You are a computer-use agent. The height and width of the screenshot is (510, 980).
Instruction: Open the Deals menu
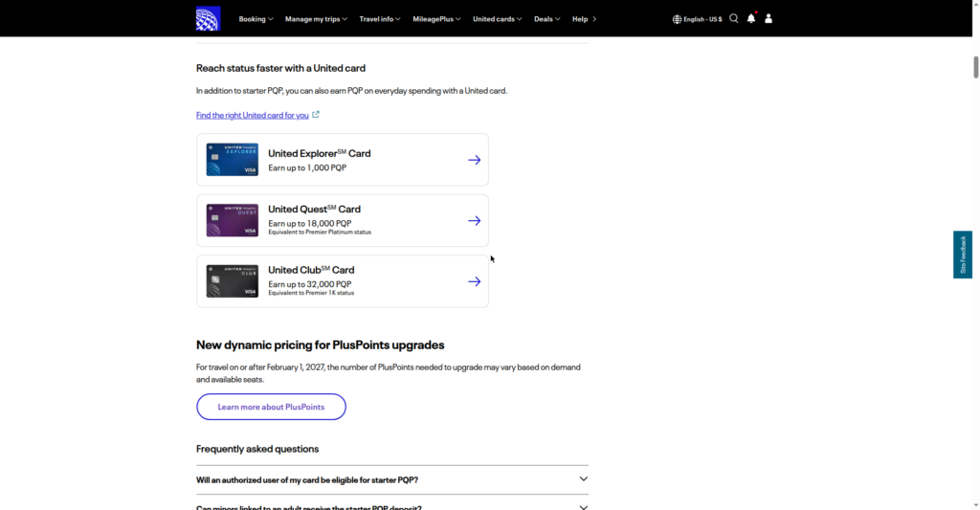(x=546, y=19)
